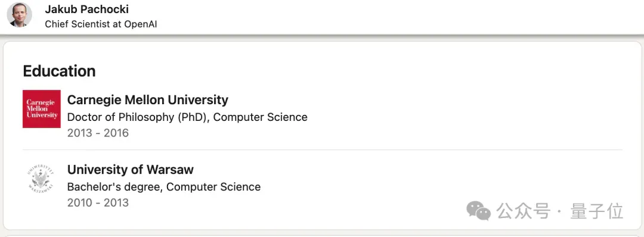Select the Doctor of Philosophy (PhD) degree text
Viewport: 644px width, 237px height.
click(139, 117)
